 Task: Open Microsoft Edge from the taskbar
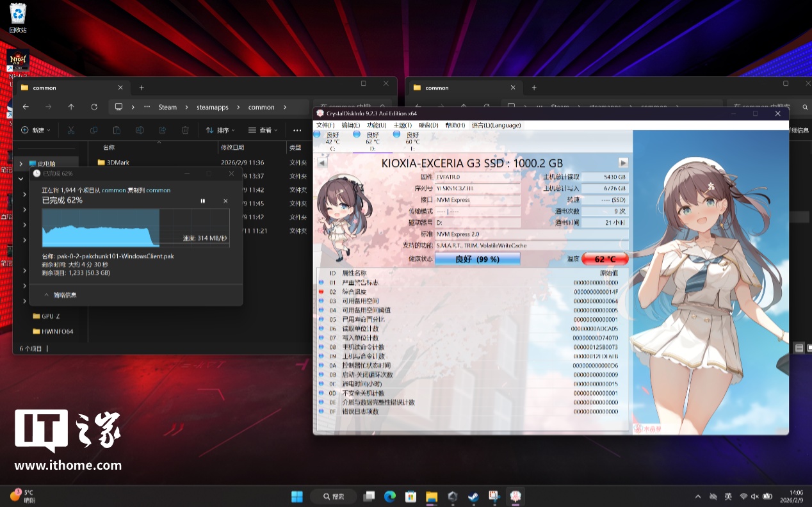[389, 496]
